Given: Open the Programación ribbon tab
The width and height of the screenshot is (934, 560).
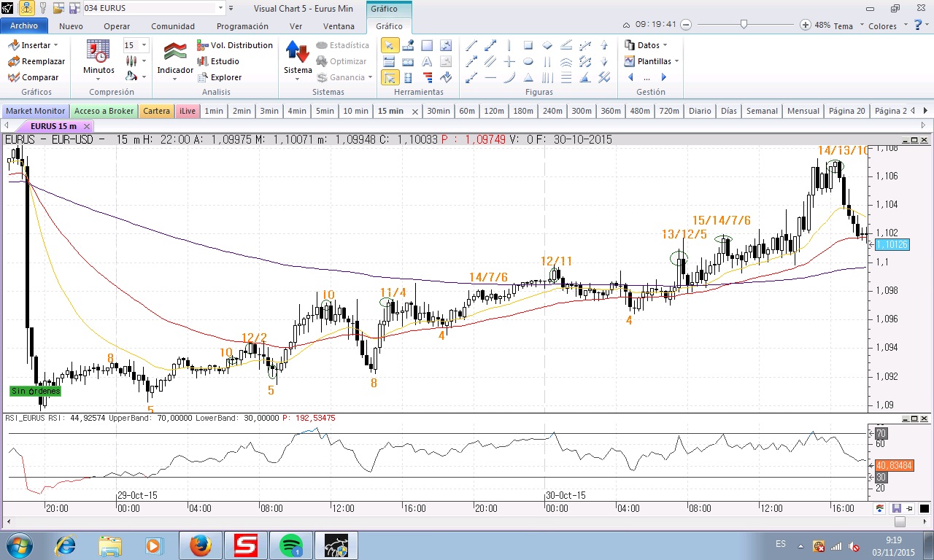Looking at the screenshot, I should tap(242, 26).
